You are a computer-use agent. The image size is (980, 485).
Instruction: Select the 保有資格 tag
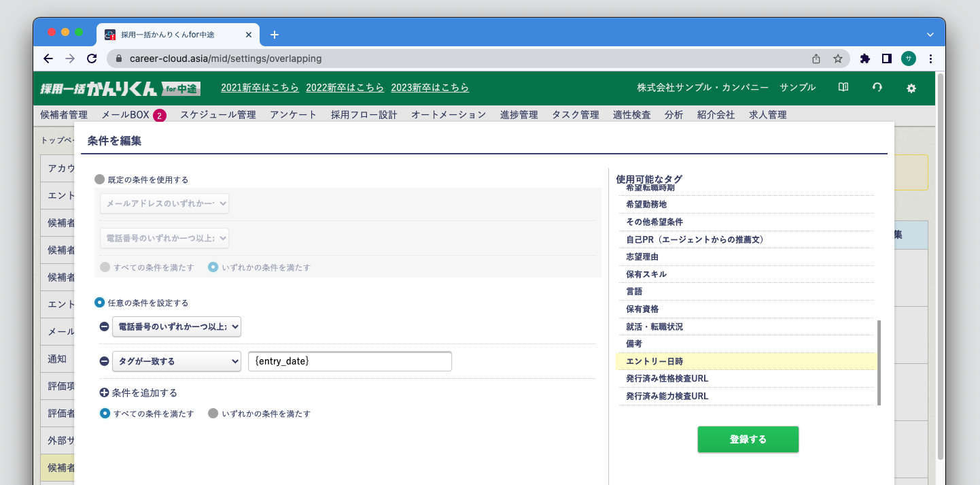[x=746, y=309]
